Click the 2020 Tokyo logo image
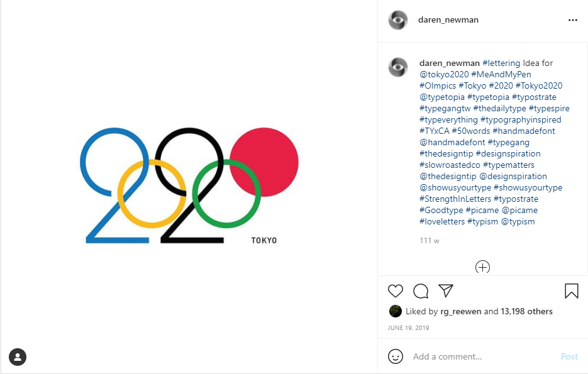The width and height of the screenshot is (588, 374). point(192,185)
